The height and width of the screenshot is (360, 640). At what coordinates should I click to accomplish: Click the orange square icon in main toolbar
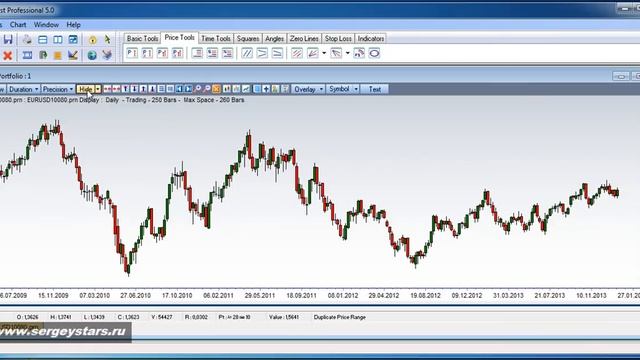pyautogui.click(x=58, y=55)
